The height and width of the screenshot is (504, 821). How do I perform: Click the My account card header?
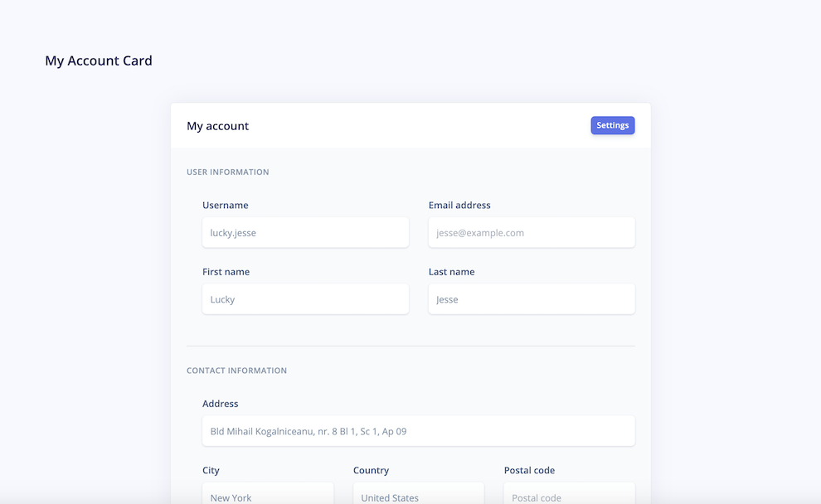217,125
